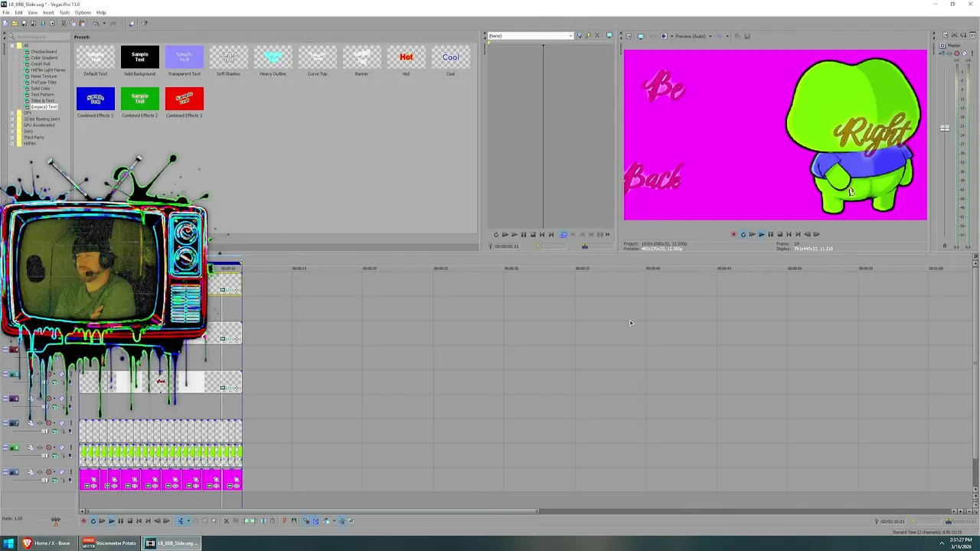Choose the Combined Effects 3 preset
Viewport: 980px width, 551px height.
point(185,99)
